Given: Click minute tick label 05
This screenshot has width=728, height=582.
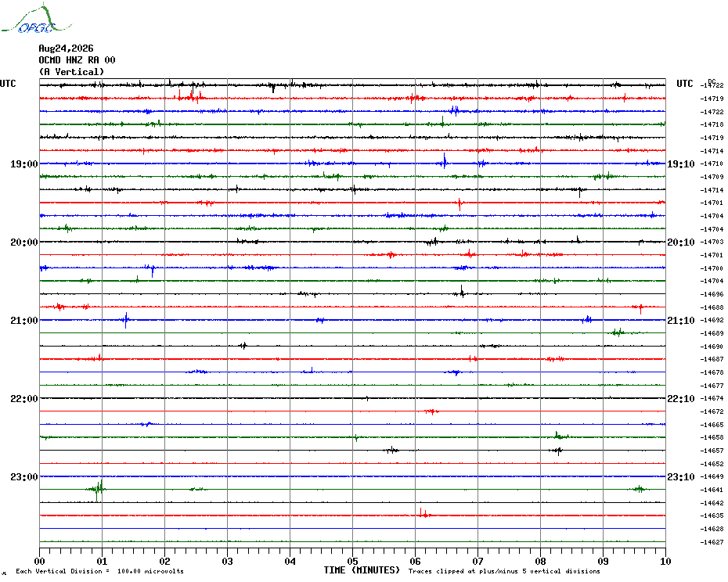Looking at the screenshot, I should click(x=353, y=561).
